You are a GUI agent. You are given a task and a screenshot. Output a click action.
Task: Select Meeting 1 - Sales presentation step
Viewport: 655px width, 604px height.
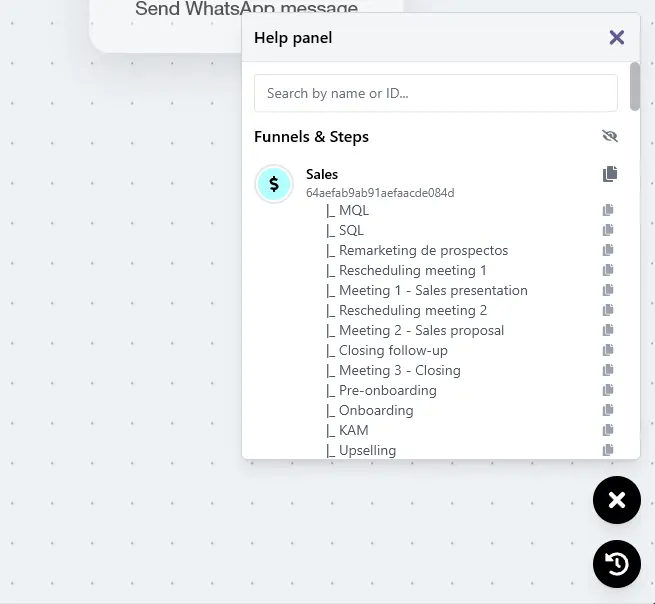(x=433, y=290)
